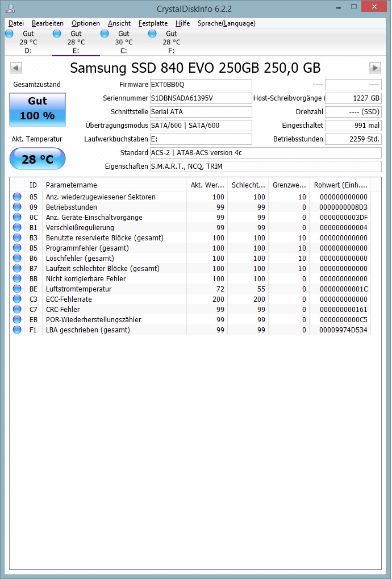This screenshot has width=392, height=579.
Task: Click raw value 00009974D534
Action: tap(343, 330)
